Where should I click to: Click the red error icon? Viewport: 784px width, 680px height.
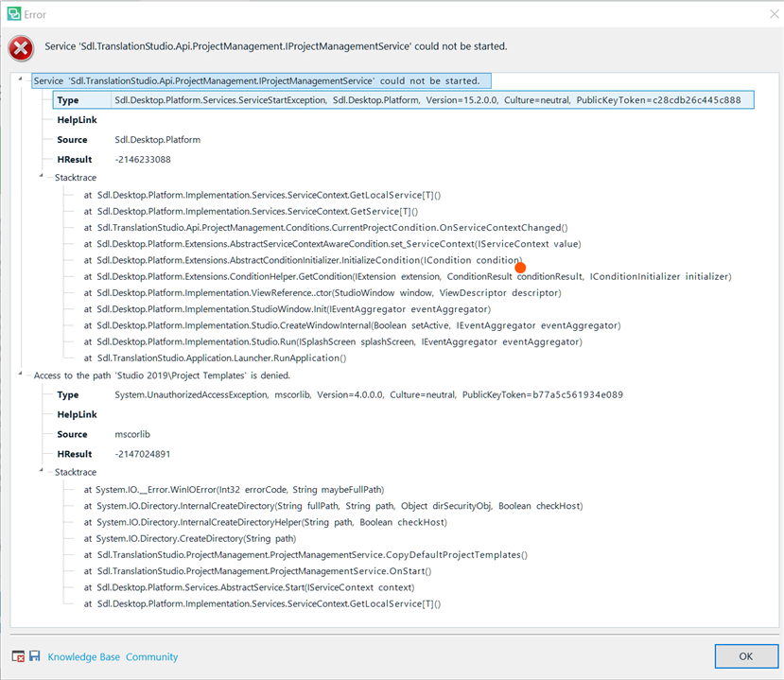click(20, 47)
